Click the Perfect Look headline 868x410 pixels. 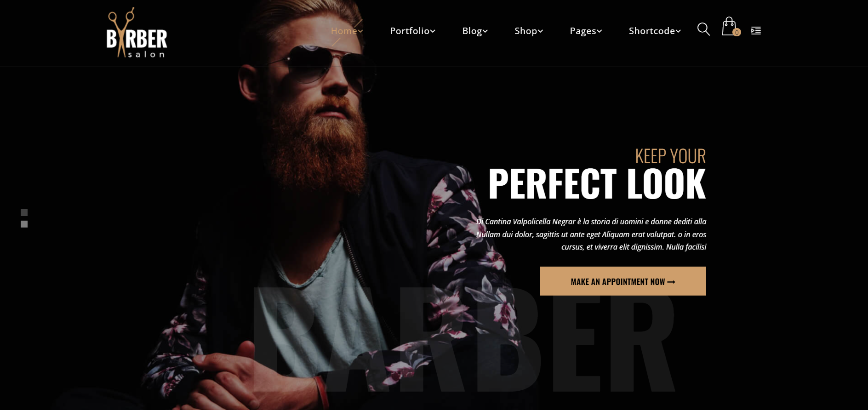[597, 184]
